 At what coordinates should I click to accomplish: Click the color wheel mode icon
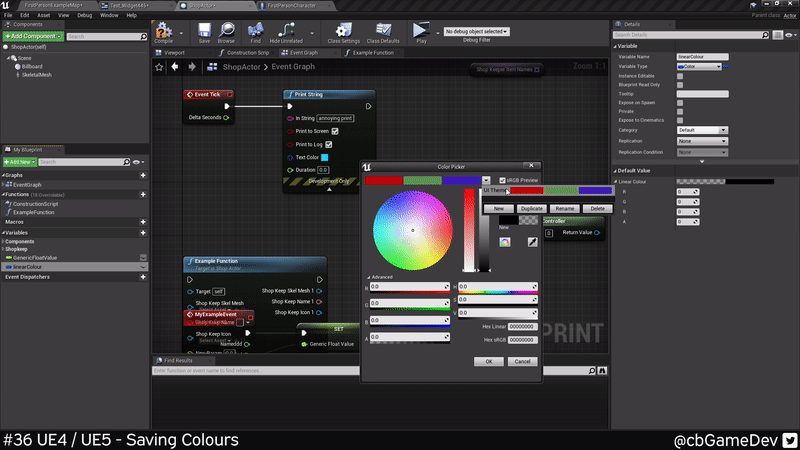505,241
